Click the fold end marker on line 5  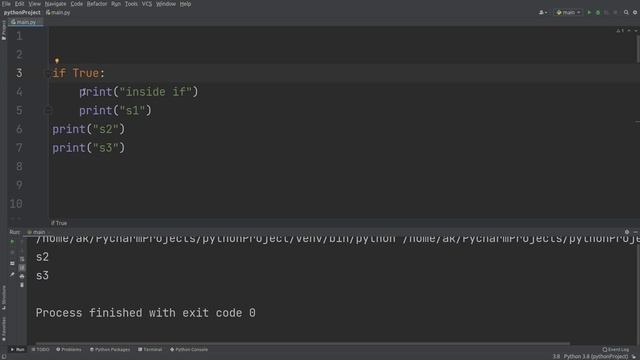pos(48,111)
